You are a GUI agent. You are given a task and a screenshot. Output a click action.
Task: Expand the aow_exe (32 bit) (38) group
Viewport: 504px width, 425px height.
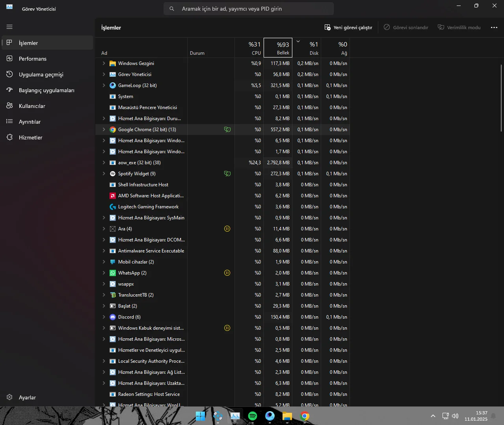point(104,163)
